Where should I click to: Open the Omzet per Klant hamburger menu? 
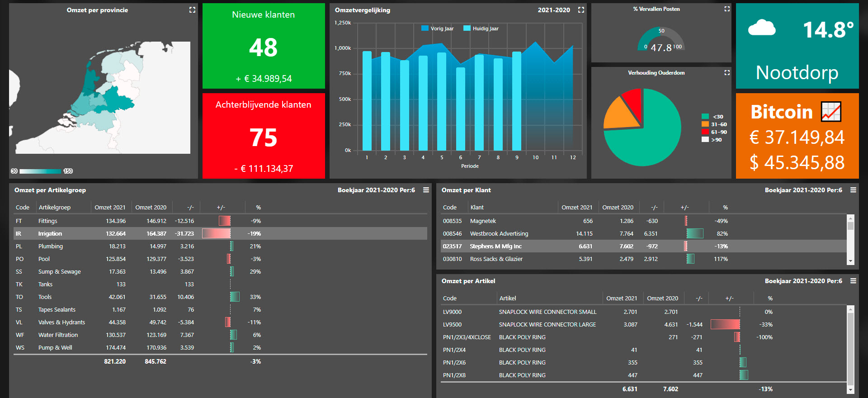coord(853,190)
